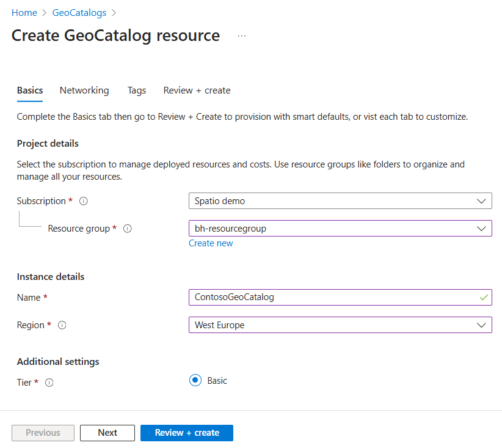Viewport: 502px width, 448px height.
Task: Click the Name field containing ContosoGeoCatalog
Action: click(333, 298)
